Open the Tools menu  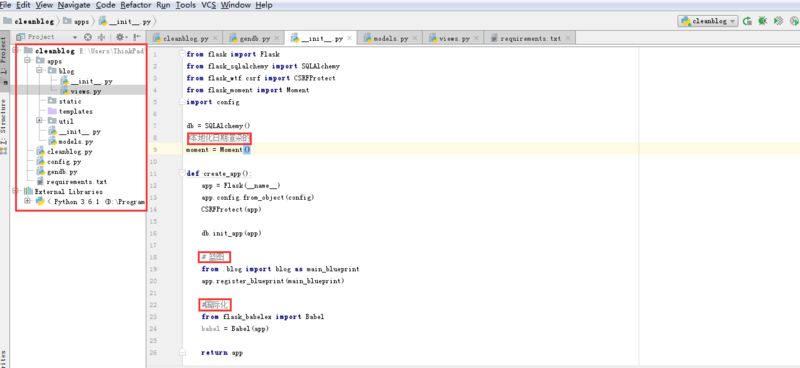coord(186,5)
